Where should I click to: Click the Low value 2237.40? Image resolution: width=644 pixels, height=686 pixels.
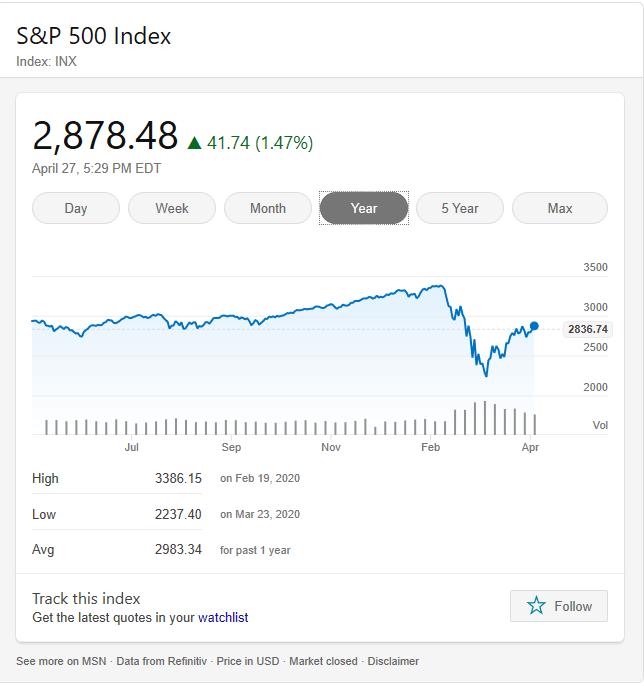178,514
